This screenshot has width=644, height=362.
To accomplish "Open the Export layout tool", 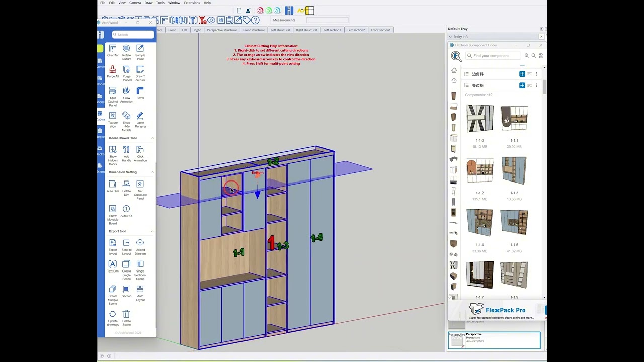I will [x=113, y=247].
